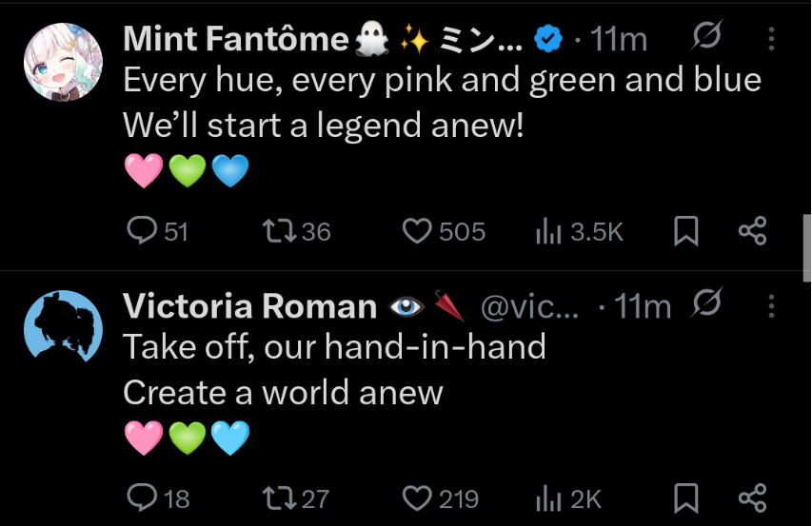Visit Victoria Roman's profile via display name
812x526 pixels.
[x=249, y=306]
